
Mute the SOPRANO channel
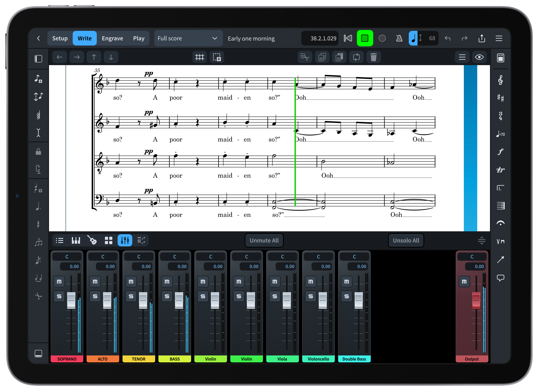[x=59, y=282]
